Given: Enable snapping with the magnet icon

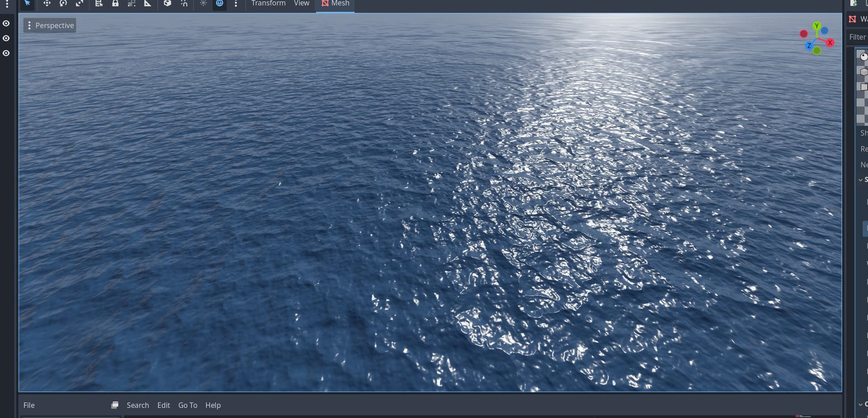Looking at the screenshot, I should [x=184, y=4].
